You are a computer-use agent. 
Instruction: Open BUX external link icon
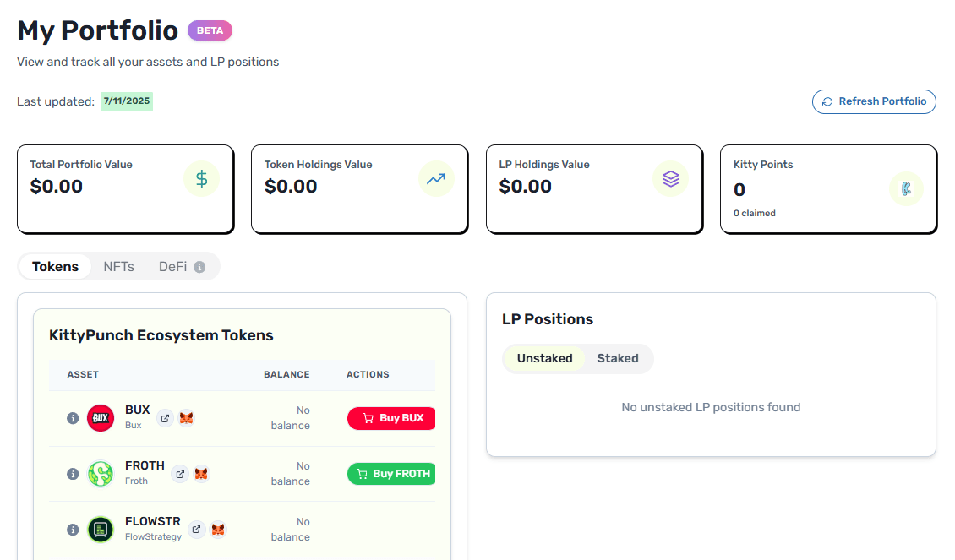pyautogui.click(x=165, y=418)
